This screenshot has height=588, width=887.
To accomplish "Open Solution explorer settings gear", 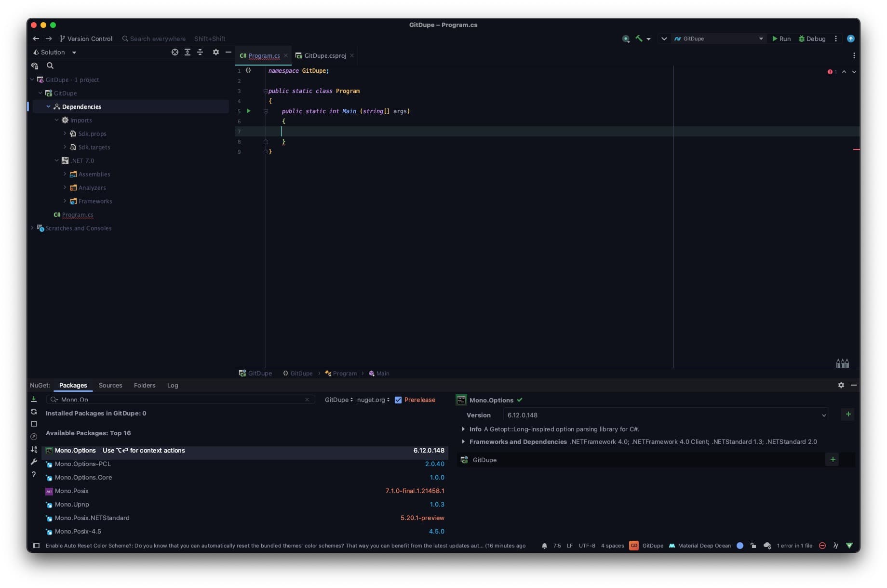I will coord(216,52).
